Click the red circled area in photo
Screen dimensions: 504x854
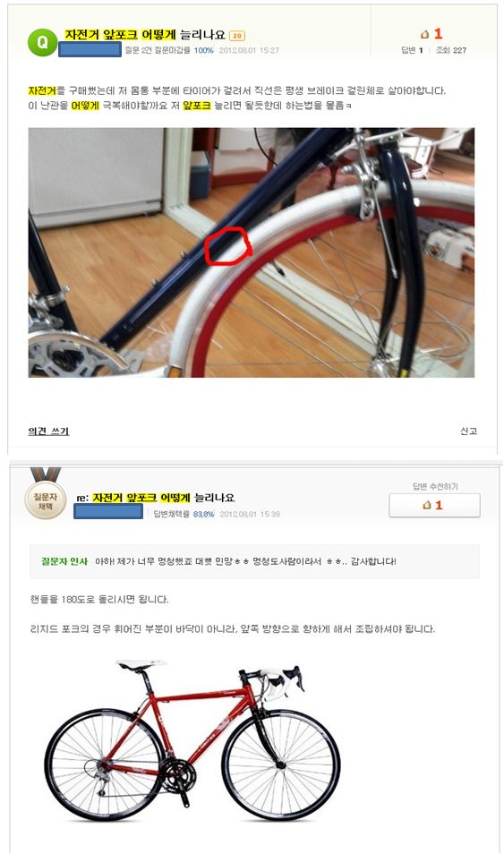228,247
